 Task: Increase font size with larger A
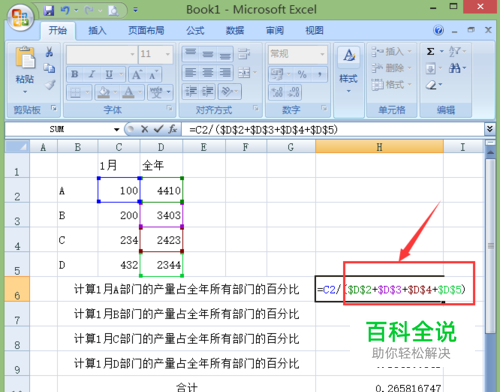137,74
